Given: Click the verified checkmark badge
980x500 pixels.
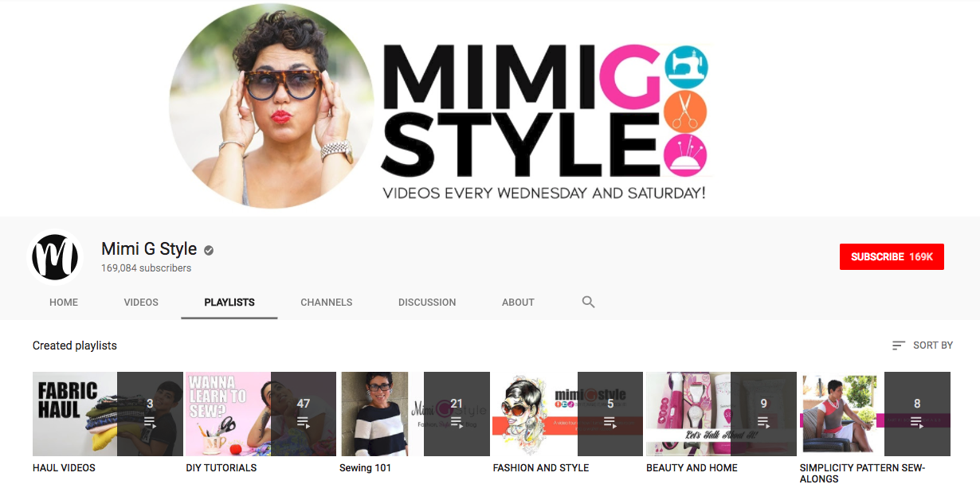Looking at the screenshot, I should (209, 250).
